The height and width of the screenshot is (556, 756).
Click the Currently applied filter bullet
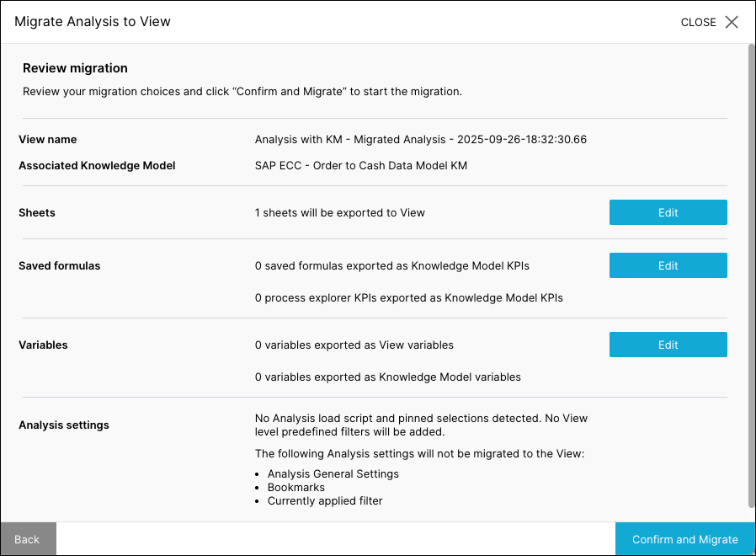click(325, 500)
